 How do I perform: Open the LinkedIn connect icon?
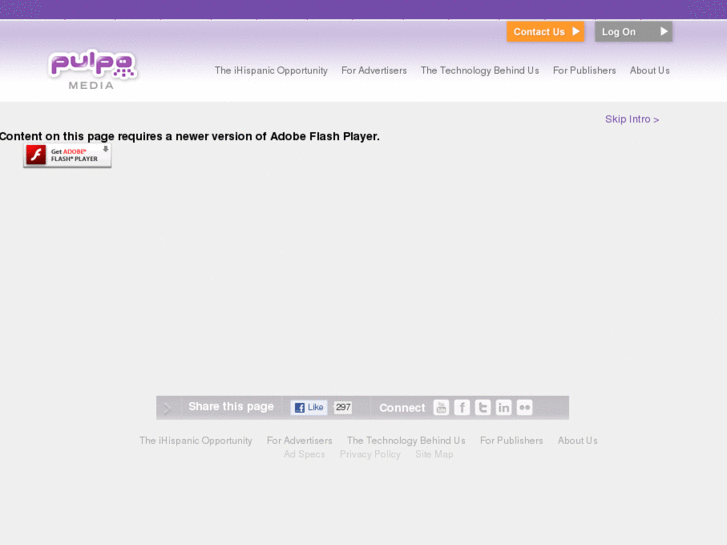click(504, 408)
